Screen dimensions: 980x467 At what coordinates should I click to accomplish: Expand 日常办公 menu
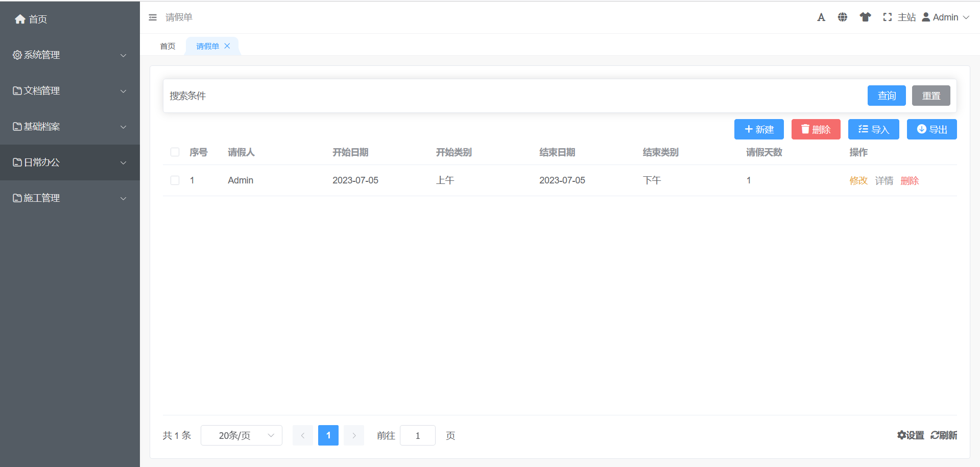click(70, 162)
